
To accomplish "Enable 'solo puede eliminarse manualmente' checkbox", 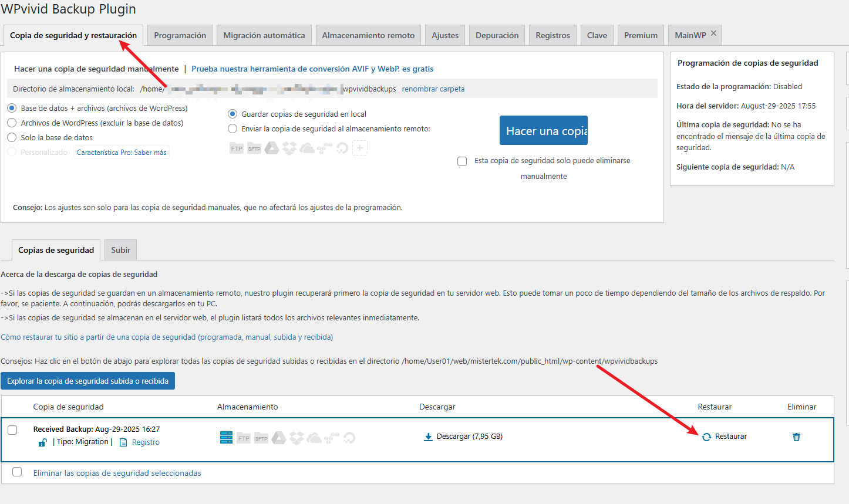I will [x=462, y=161].
